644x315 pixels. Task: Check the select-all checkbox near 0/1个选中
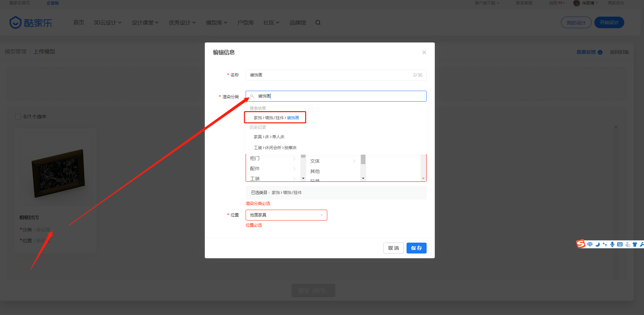tap(18, 116)
